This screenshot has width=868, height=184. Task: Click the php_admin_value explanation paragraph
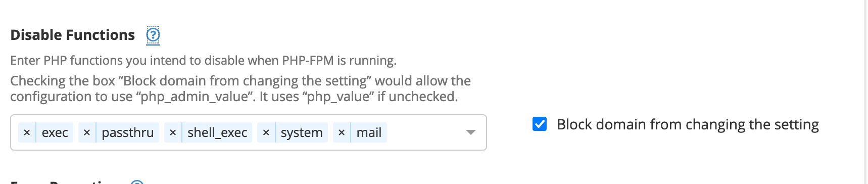coord(240,88)
